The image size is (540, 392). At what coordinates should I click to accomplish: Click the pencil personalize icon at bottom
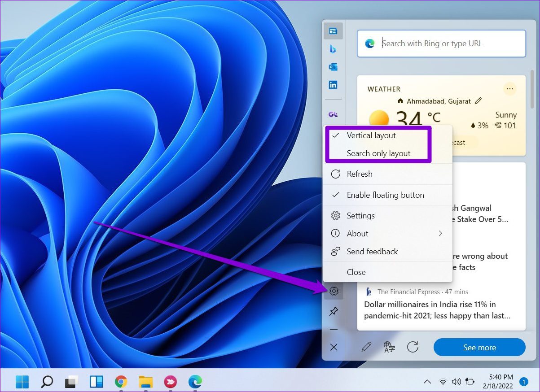366,347
